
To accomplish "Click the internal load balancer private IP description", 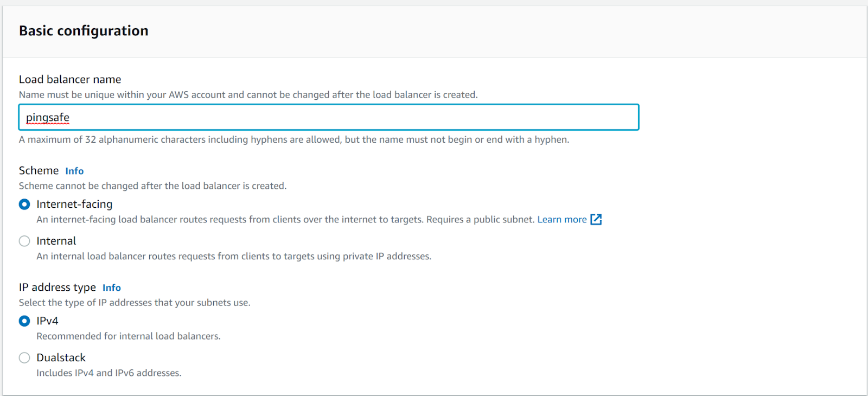I will (233, 256).
